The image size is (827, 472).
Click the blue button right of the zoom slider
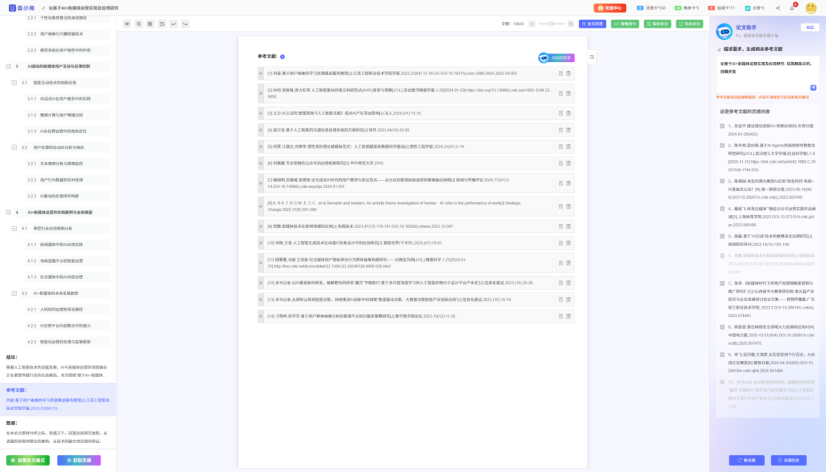click(592, 24)
